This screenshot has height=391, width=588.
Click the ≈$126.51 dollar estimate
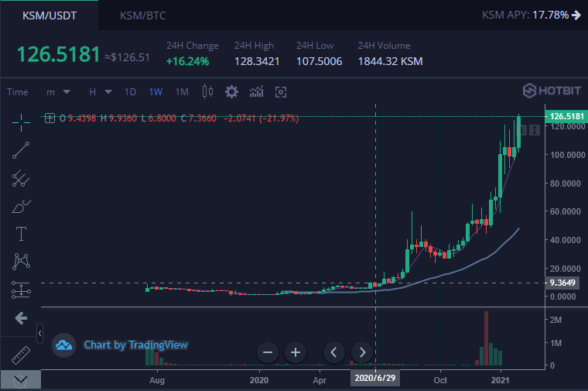click(x=127, y=57)
